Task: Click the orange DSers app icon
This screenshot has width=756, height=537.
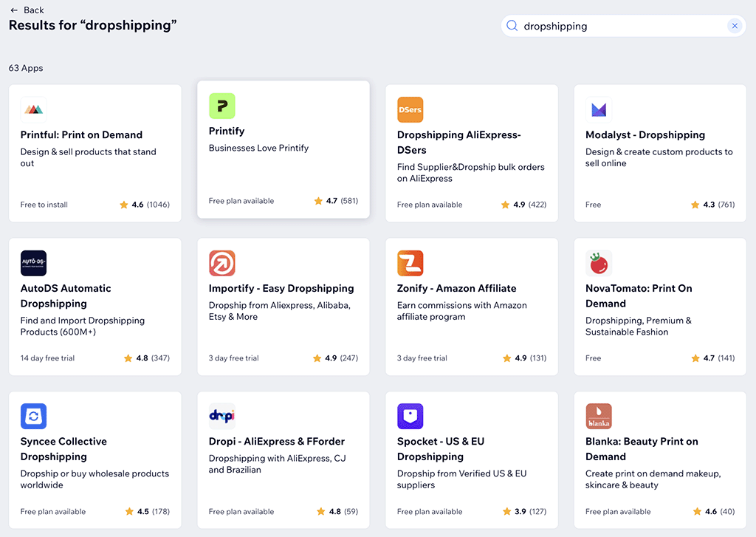Action: point(410,109)
